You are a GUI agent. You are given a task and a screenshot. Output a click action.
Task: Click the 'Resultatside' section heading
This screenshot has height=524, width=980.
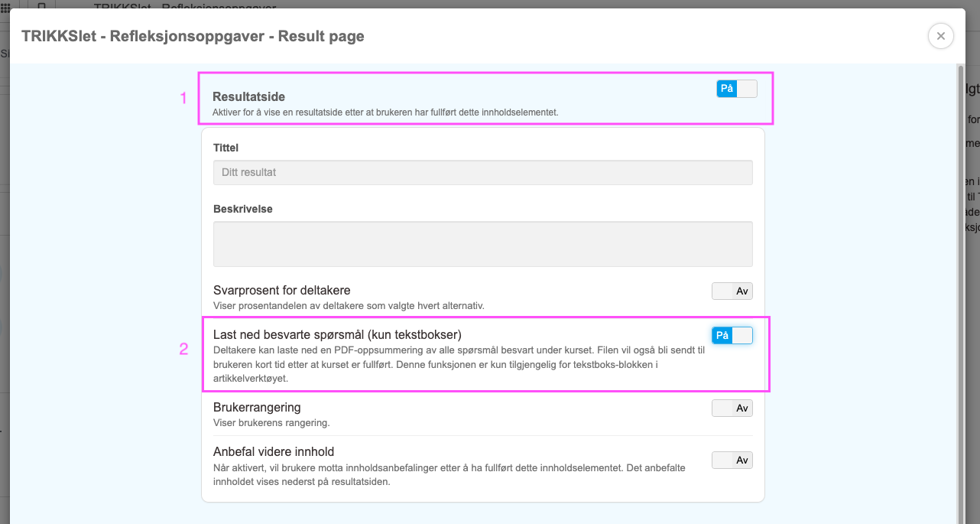(248, 97)
